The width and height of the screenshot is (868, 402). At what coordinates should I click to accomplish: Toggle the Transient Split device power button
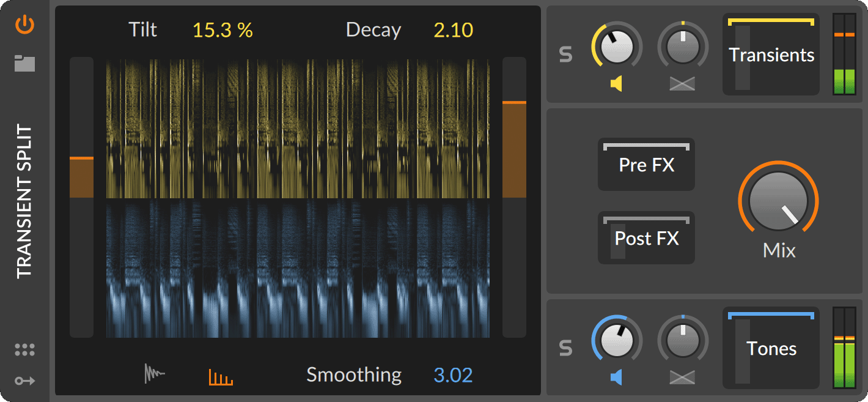pos(25,25)
